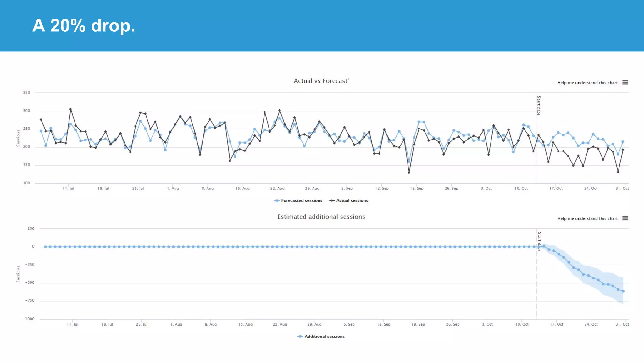Image resolution: width=644 pixels, height=362 pixels.
Task: Click 'Help me understand this chart' on top chart
Action: click(587, 83)
